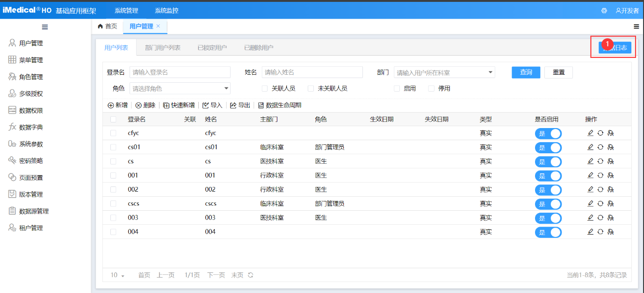Viewport: 644px width, 293px height.
Task: Open the page size dropdown showing 10
Action: coord(117,275)
